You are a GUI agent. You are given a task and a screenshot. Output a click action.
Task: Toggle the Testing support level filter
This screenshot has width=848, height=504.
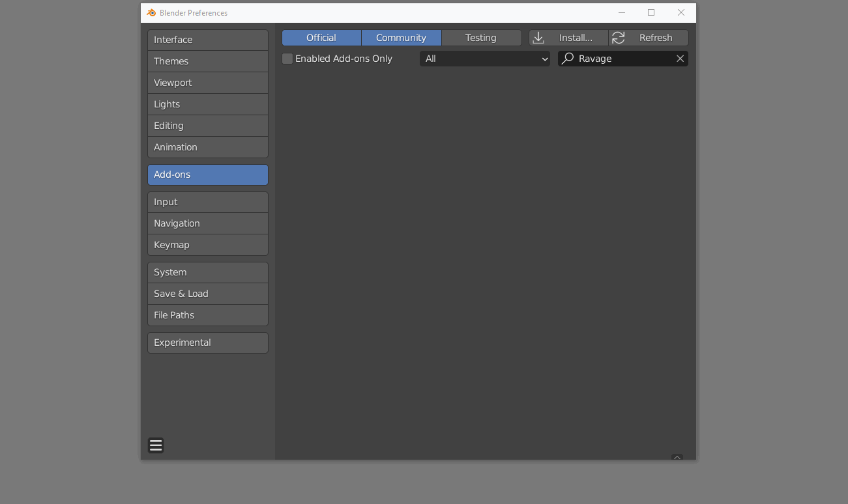pos(481,38)
